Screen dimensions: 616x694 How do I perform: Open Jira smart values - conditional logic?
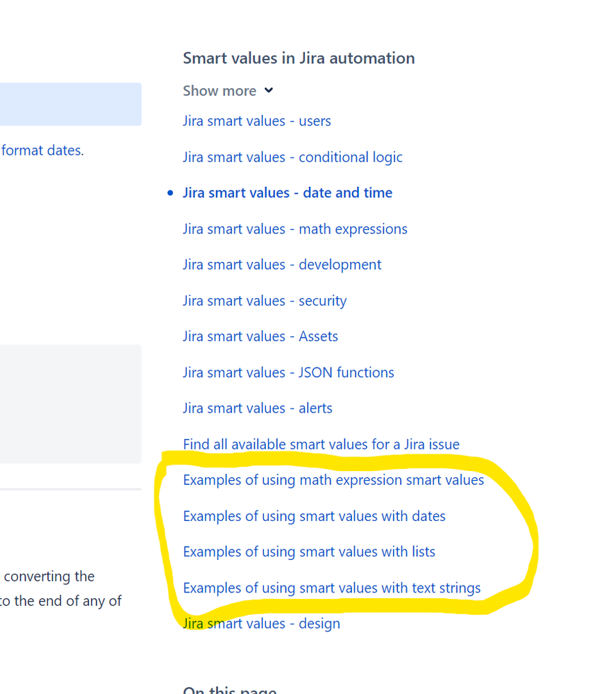click(292, 157)
